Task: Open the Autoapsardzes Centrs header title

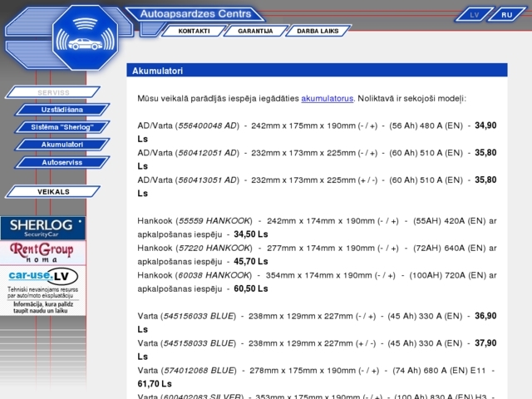Action: coord(196,14)
